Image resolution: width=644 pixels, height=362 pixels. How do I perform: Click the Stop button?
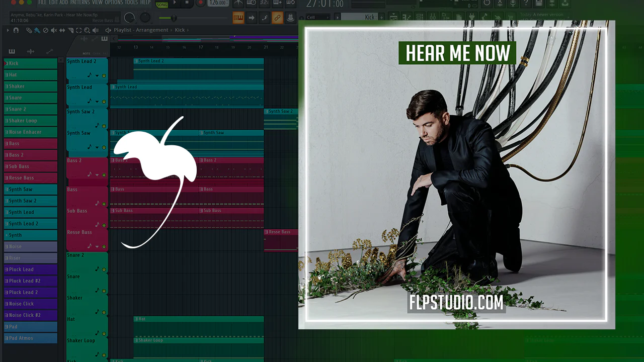coord(187,3)
